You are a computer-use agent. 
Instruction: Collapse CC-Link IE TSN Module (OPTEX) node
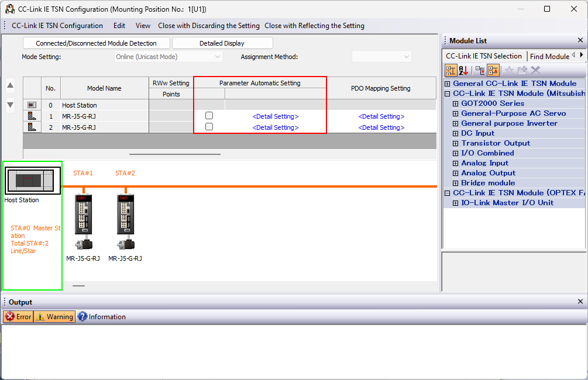click(448, 193)
